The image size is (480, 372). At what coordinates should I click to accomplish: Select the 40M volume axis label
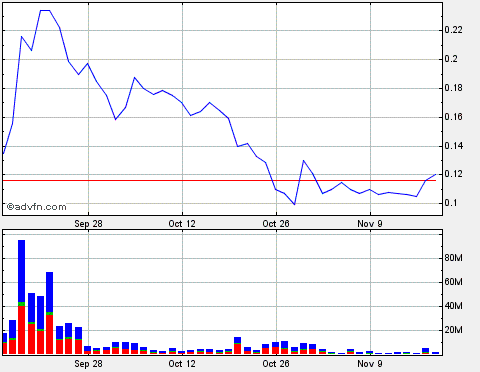(x=453, y=306)
